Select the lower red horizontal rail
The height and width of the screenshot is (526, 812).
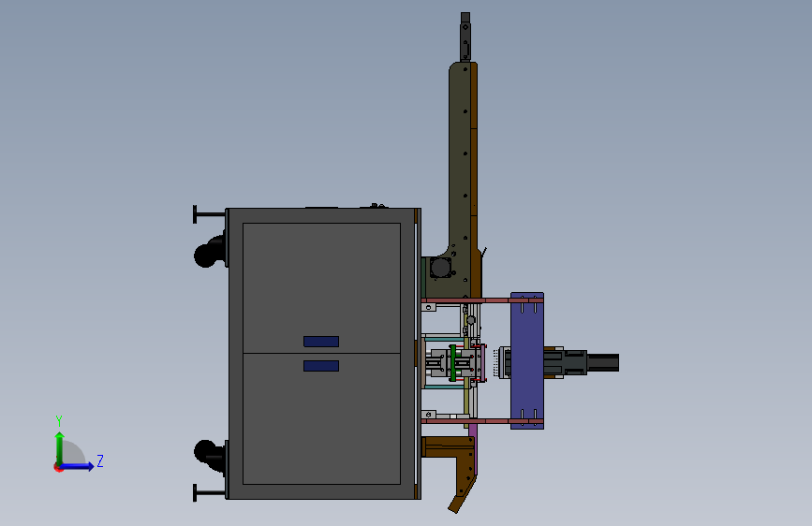pos(482,421)
